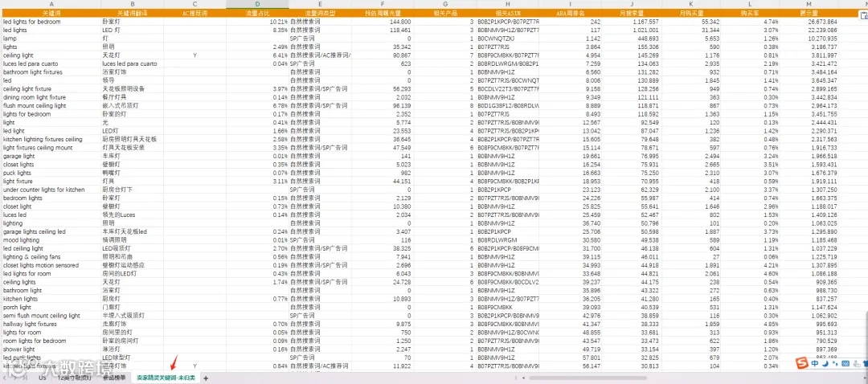Add a new sheet with the plus button
The height and width of the screenshot is (384, 868).
point(206,378)
